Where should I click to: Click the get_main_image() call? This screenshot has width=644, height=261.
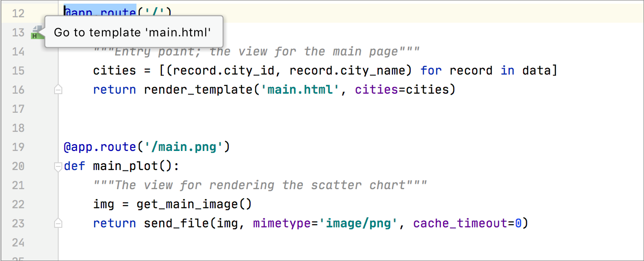(194, 204)
